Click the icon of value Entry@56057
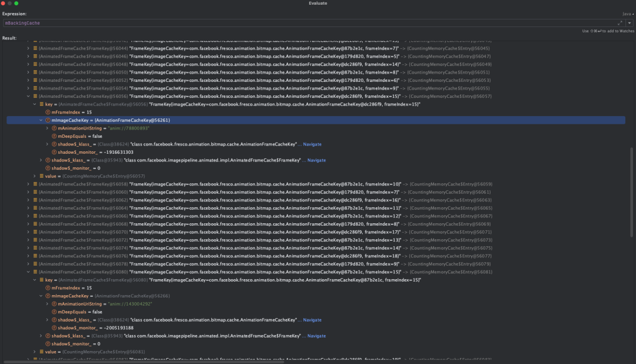 41,176
